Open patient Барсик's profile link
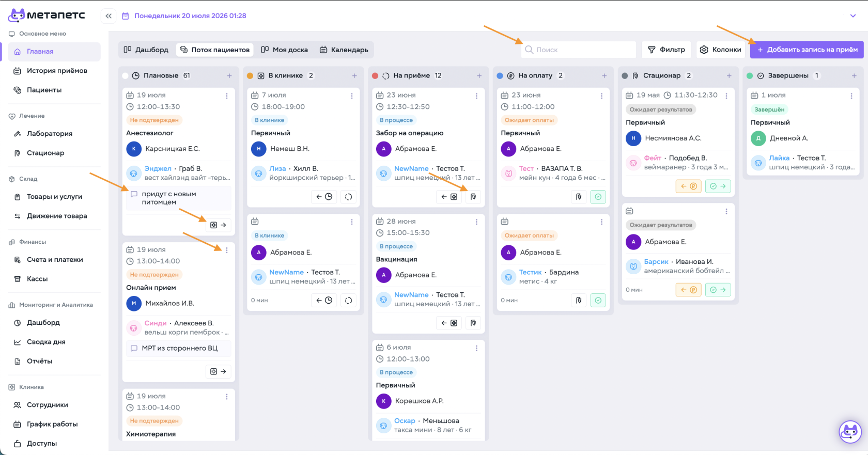868x455 pixels. click(656, 262)
